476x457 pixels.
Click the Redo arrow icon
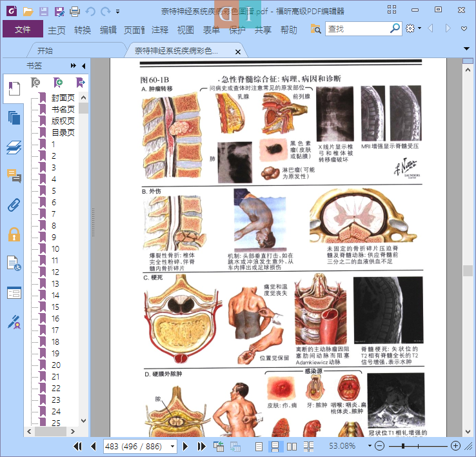click(x=105, y=12)
